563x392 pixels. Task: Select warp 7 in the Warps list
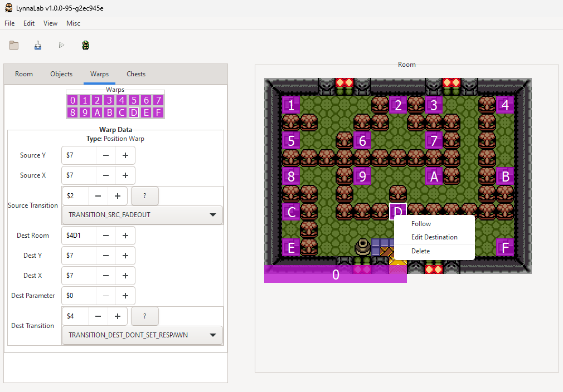[158, 100]
